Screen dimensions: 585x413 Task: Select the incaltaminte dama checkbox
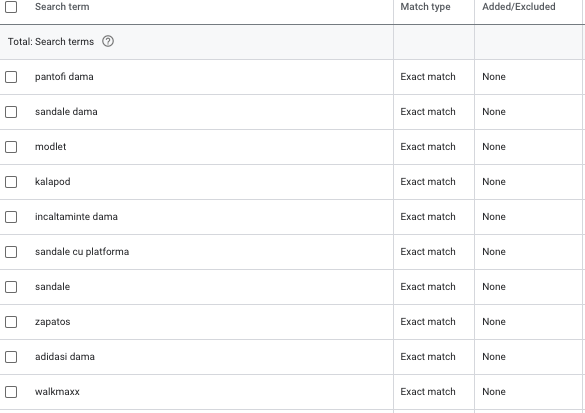11,217
